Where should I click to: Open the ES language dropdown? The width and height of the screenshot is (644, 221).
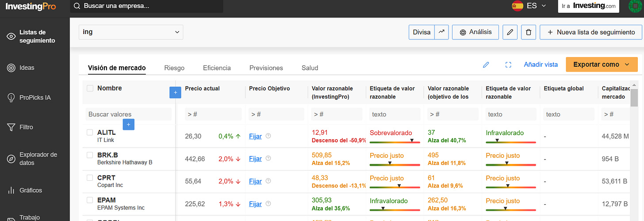537,6
